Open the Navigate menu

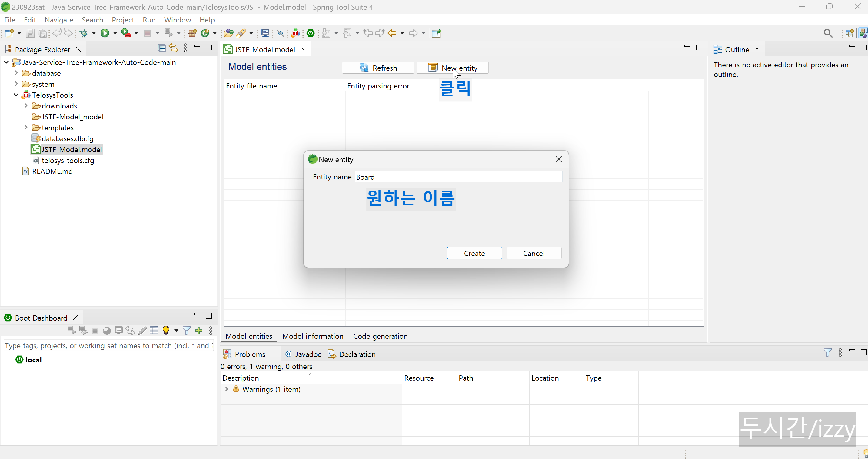59,20
